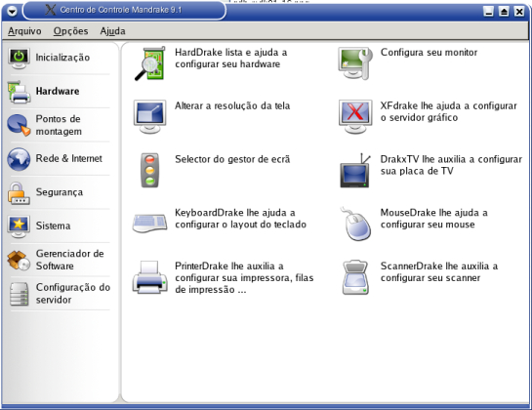Select the Hardware printer icon in sidebar

19,92
